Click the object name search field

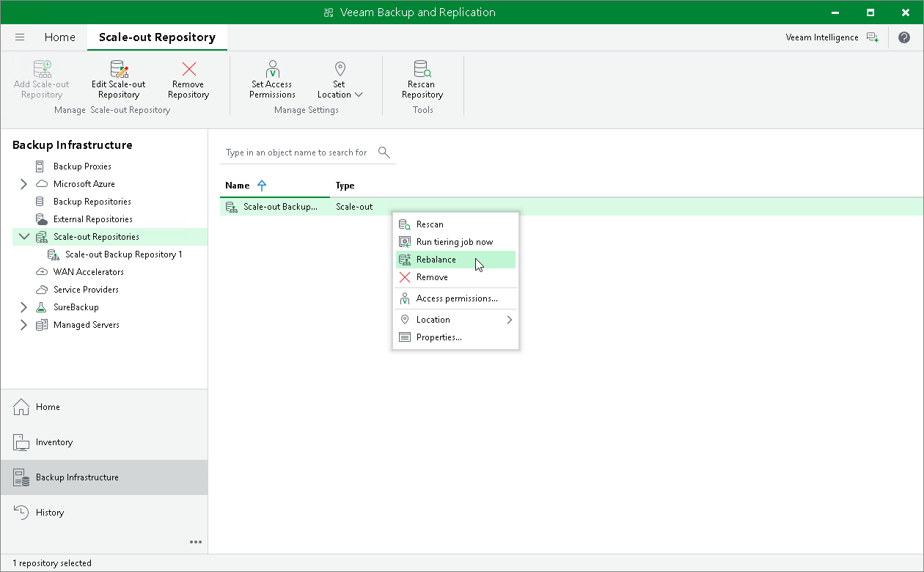coord(297,153)
